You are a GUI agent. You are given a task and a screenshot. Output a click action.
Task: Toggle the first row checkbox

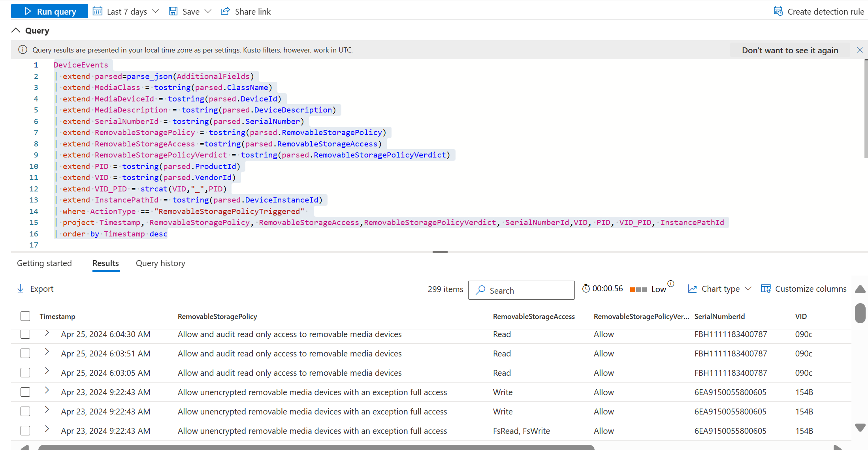(x=24, y=334)
